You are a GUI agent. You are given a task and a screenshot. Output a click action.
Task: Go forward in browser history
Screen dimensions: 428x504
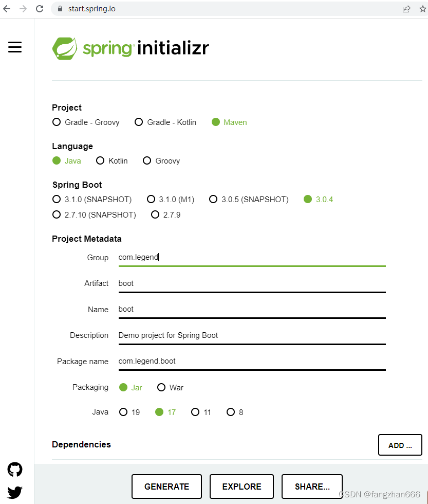[23, 9]
